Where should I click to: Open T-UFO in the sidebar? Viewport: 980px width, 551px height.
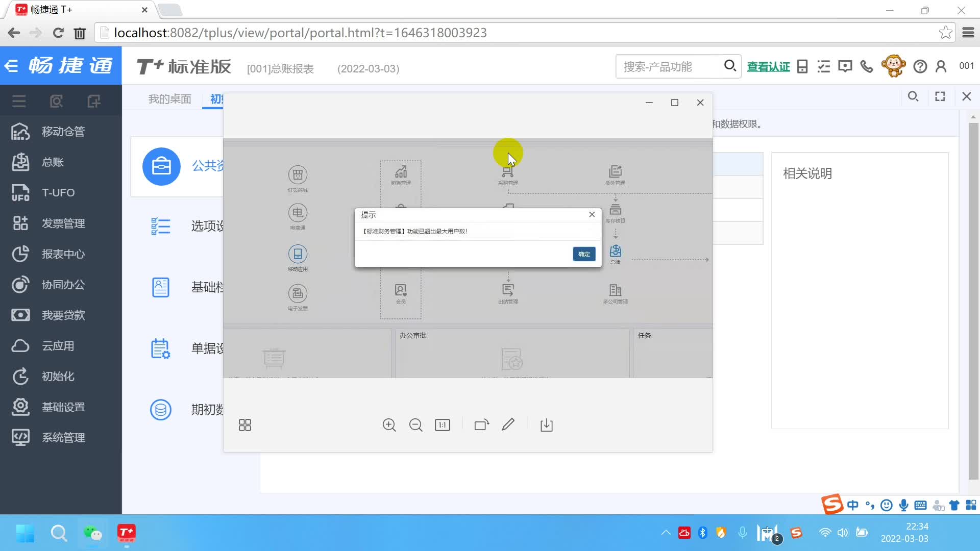[x=61, y=193]
